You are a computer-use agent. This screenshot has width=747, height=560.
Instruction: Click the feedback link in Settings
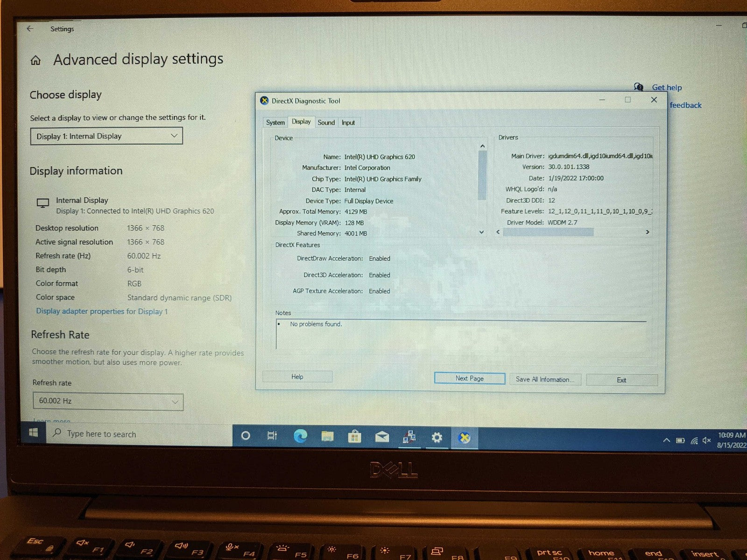coord(685,105)
